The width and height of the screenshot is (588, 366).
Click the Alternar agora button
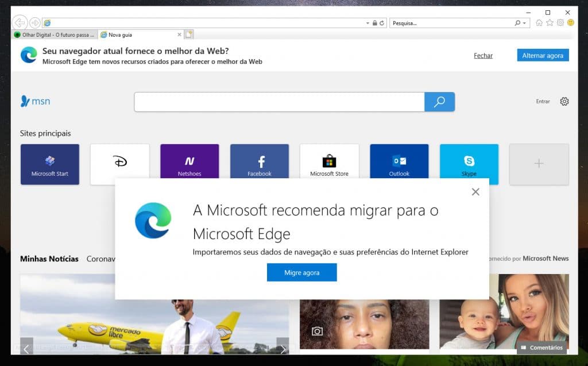coord(543,55)
